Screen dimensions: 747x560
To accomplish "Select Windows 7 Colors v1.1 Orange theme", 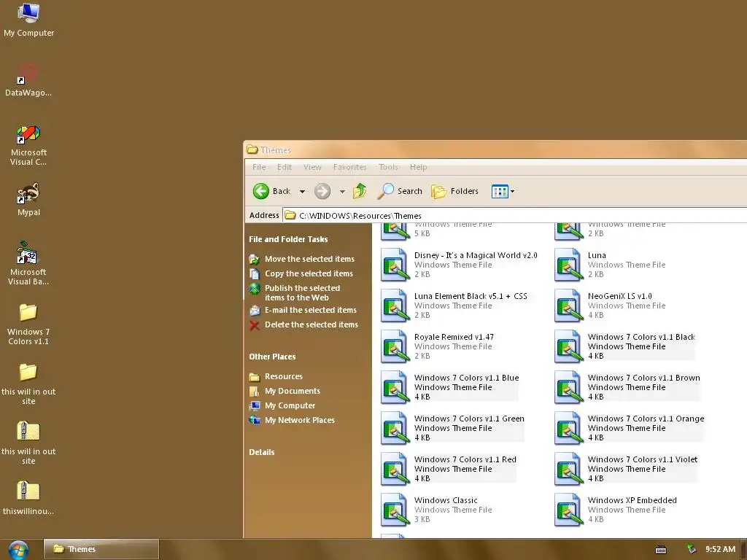I will click(x=630, y=429).
